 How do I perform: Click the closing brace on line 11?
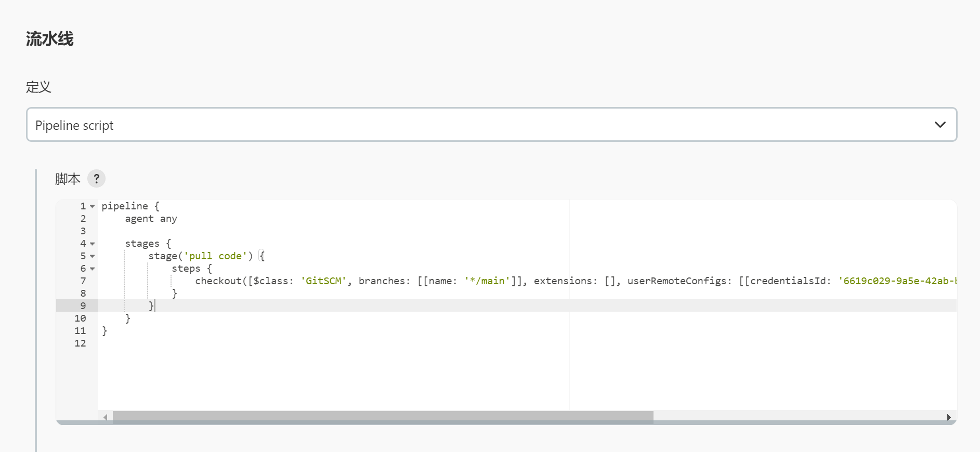pyautogui.click(x=104, y=331)
